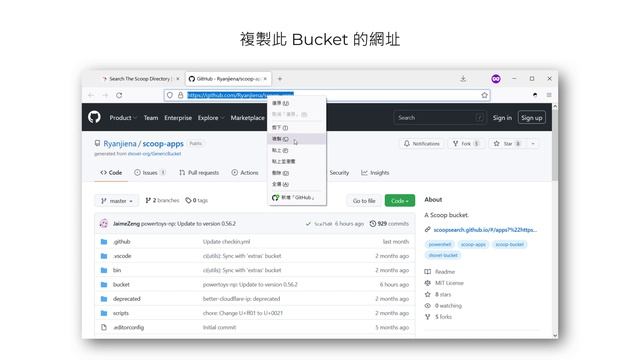
Task: Choose the bottom GitHub entry in context menu
Action: [x=297, y=198]
